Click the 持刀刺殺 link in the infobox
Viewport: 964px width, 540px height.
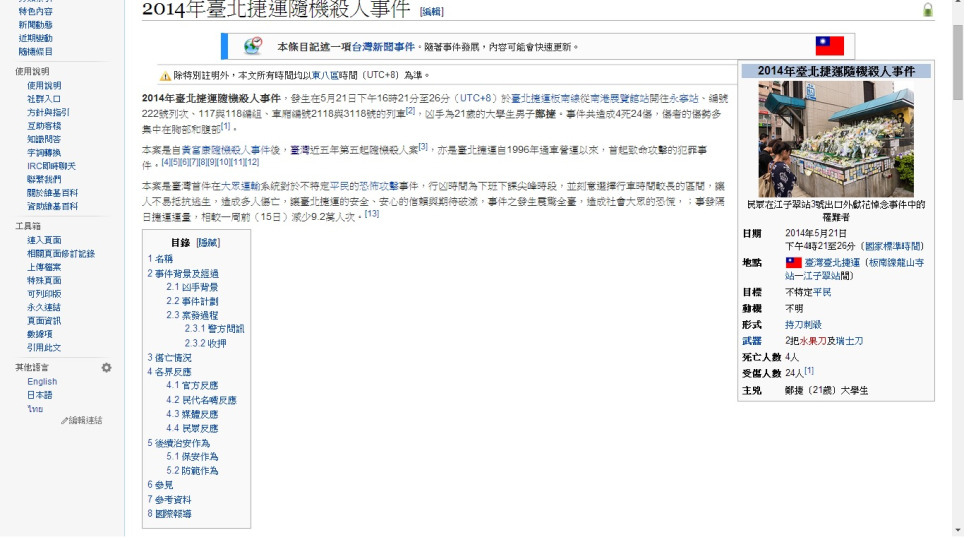pyautogui.click(x=803, y=325)
